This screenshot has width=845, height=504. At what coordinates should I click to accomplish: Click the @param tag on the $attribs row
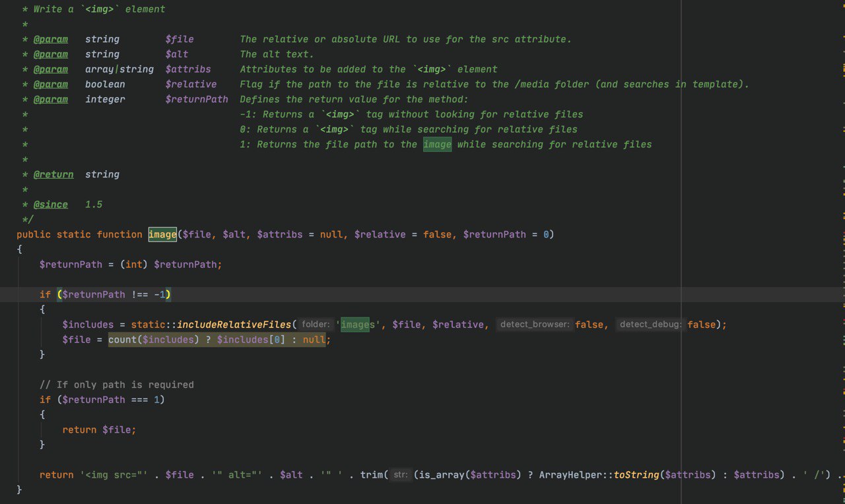point(51,69)
